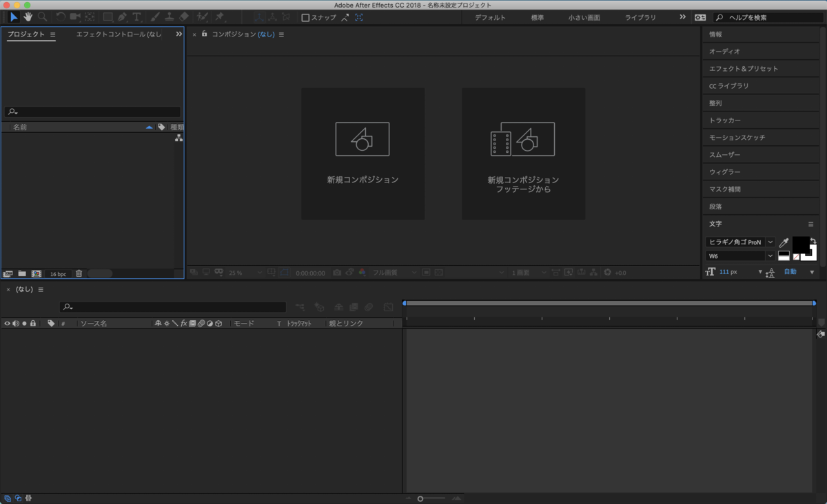The height and width of the screenshot is (504, 827).
Task: Toggle the transparency grid button in viewer
Action: pyautogui.click(x=438, y=273)
